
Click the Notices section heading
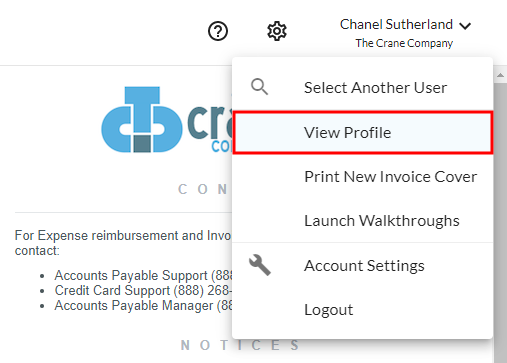click(239, 345)
